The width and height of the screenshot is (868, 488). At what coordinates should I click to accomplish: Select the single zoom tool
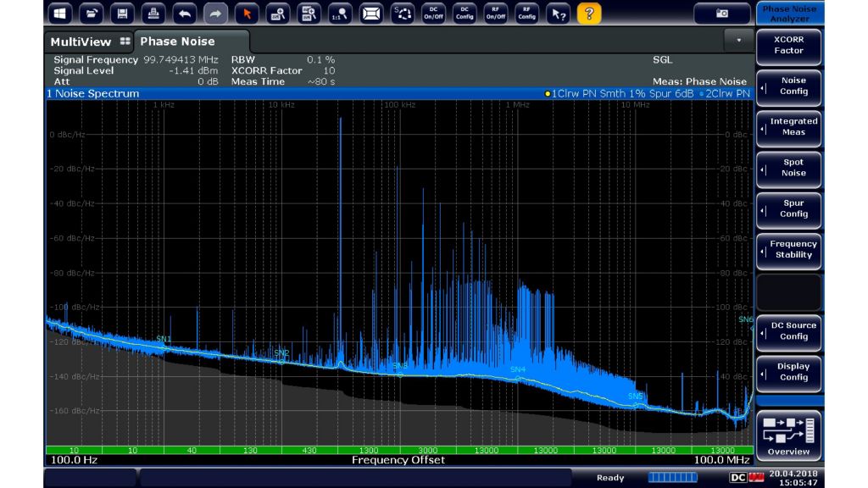(278, 14)
